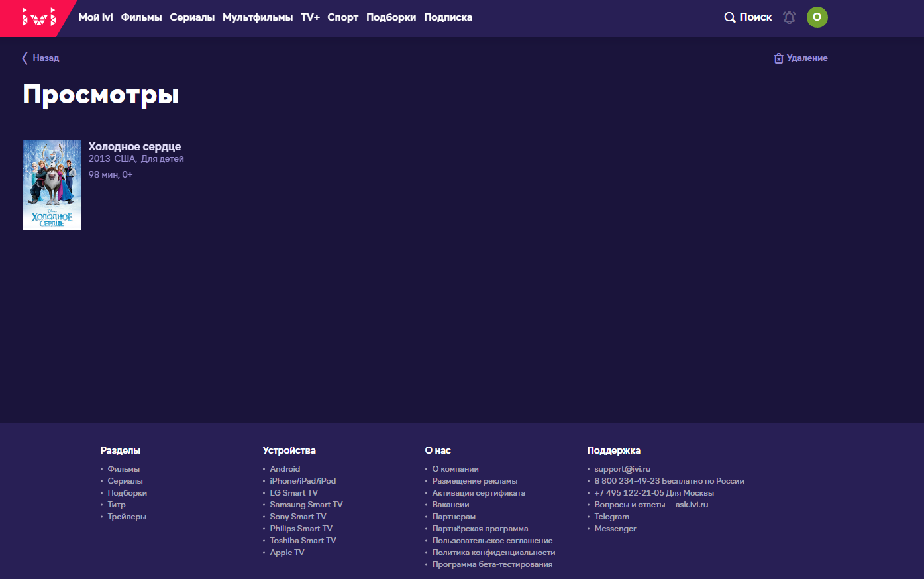Open the Telegram support link
Viewport: 924px width, 579px height.
[x=612, y=517]
